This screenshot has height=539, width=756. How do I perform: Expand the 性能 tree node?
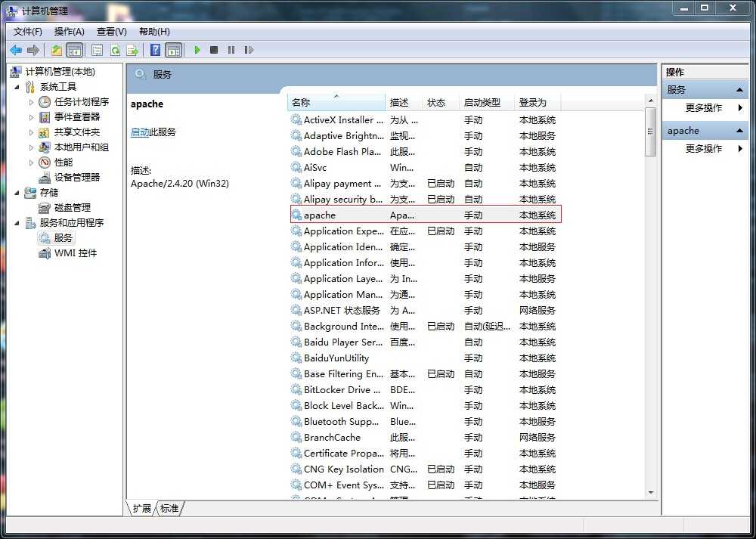[x=31, y=163]
